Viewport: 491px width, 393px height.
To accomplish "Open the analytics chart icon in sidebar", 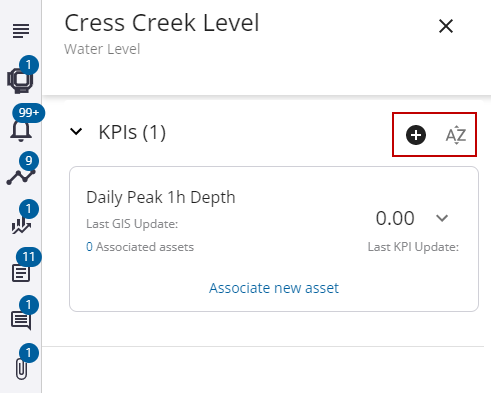I will pos(21,225).
